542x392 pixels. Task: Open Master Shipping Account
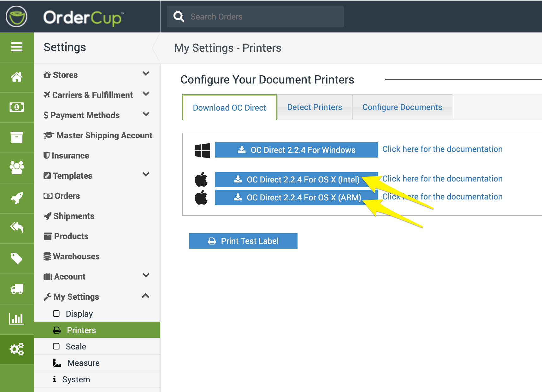click(x=98, y=135)
